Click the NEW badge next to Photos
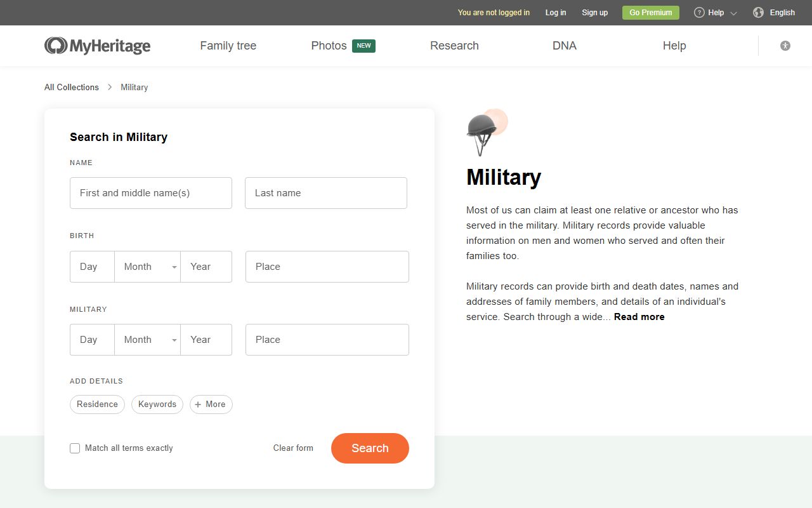 (363, 46)
